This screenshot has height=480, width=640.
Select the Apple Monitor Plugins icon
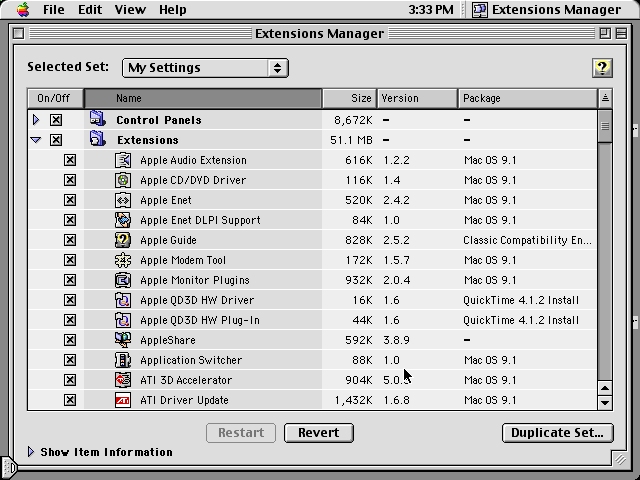(x=123, y=280)
